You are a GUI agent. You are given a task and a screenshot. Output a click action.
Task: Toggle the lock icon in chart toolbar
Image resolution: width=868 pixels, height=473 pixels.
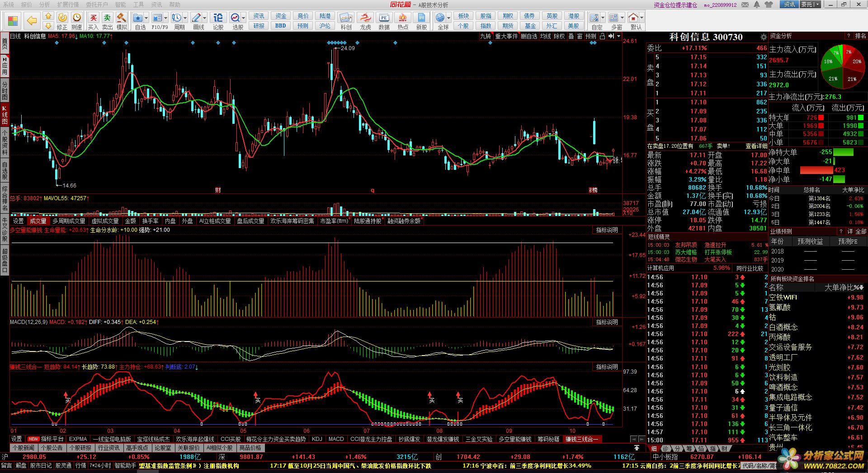[602, 36]
